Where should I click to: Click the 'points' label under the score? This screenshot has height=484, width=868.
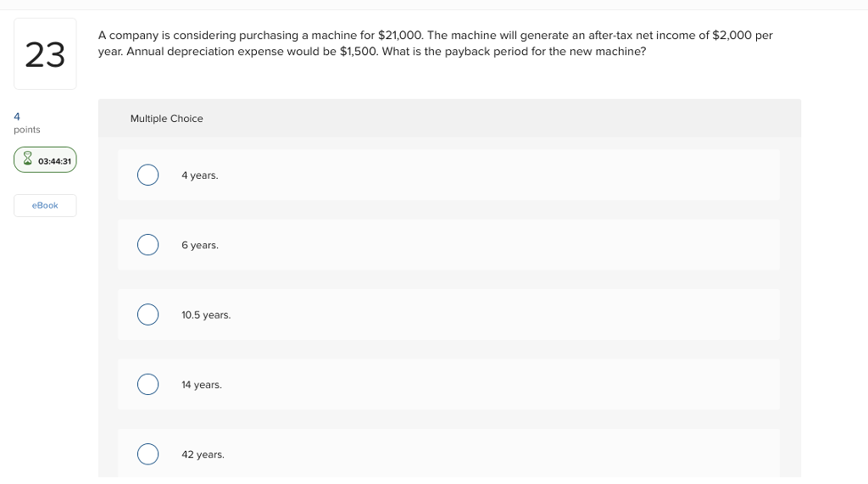click(27, 130)
